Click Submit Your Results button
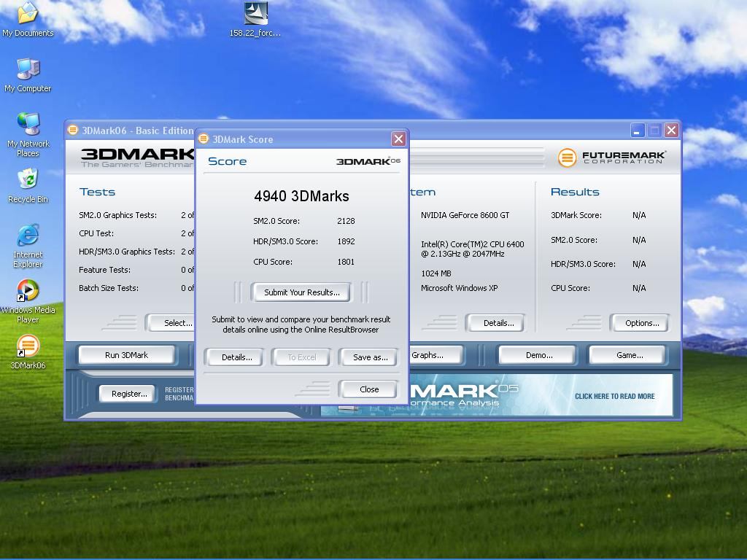 (301, 292)
